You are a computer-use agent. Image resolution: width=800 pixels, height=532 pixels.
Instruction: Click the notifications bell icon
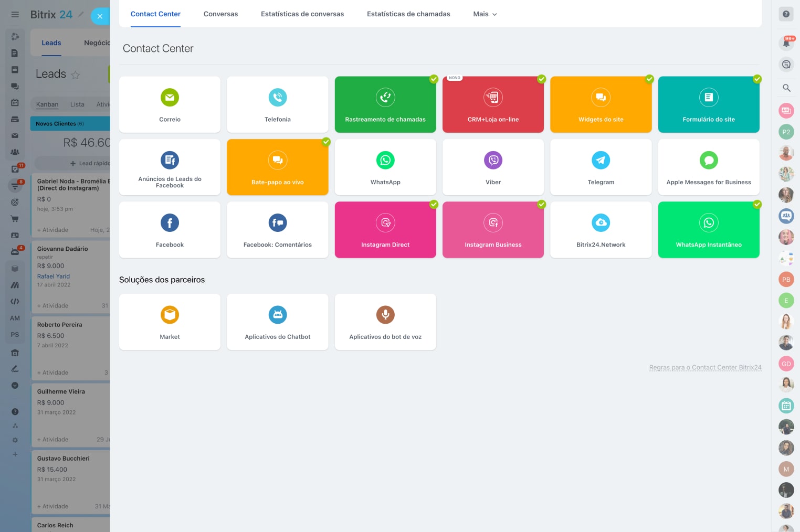pos(786,44)
